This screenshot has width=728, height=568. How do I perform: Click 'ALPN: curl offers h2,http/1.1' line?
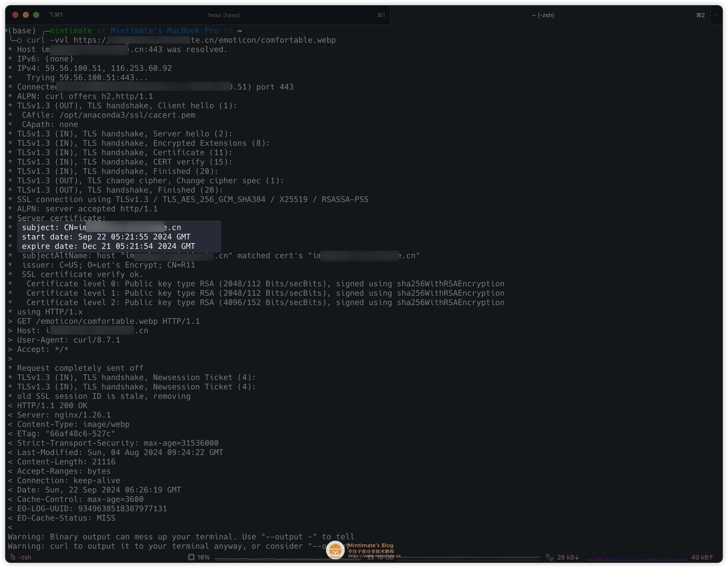[x=80, y=96]
